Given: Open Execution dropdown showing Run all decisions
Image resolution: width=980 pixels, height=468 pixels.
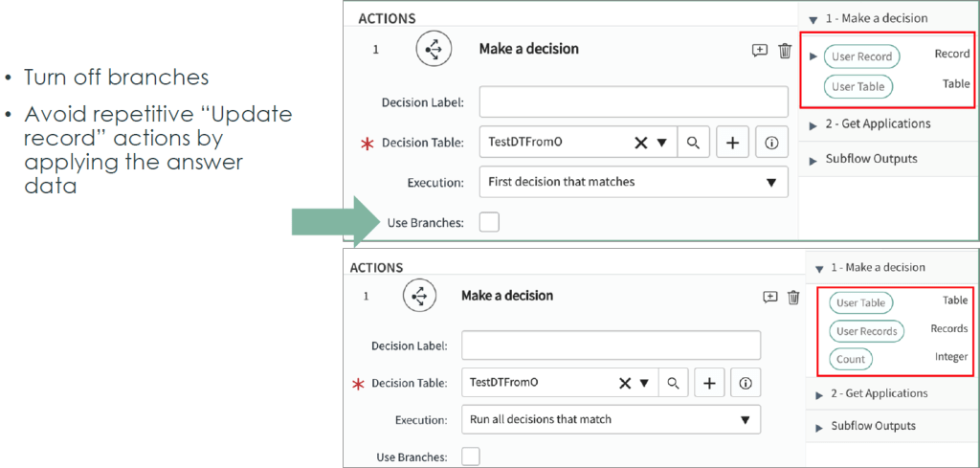Looking at the screenshot, I should [611, 419].
